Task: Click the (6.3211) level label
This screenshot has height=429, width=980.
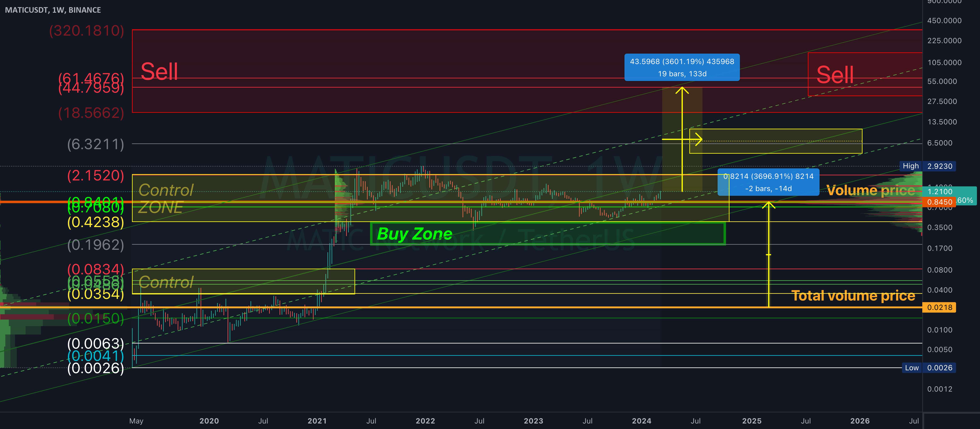Action: 96,144
